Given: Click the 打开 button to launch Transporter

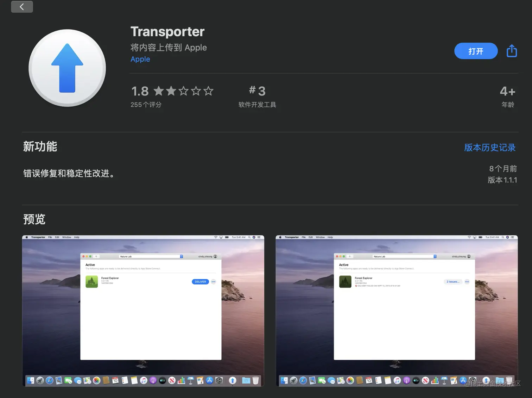Looking at the screenshot, I should [x=476, y=51].
